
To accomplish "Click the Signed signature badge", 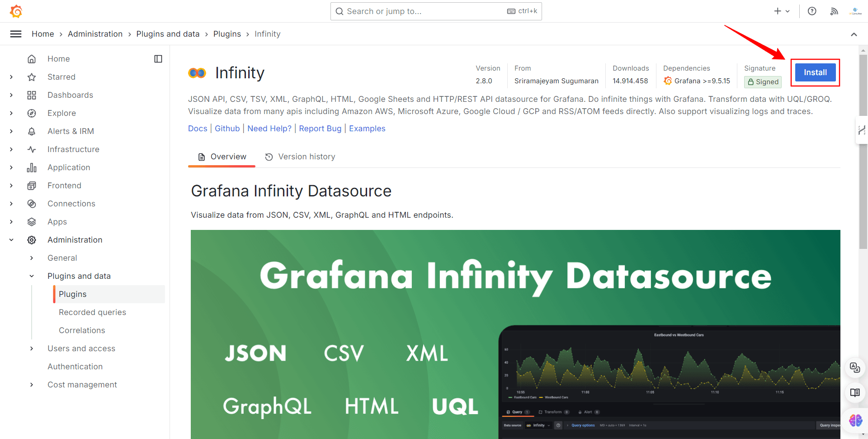I will (x=763, y=82).
